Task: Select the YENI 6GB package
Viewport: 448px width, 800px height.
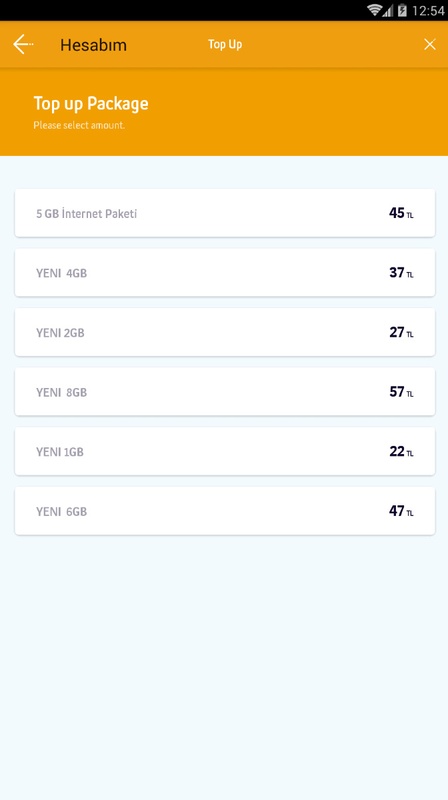Action: click(x=225, y=511)
